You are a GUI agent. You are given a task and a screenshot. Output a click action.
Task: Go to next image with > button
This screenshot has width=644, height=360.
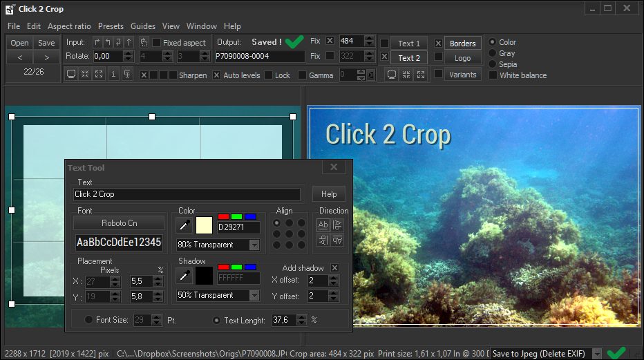[46, 57]
